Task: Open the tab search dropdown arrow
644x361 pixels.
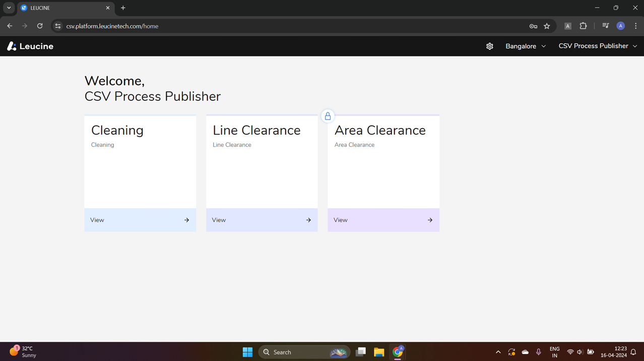Action: [x=9, y=8]
